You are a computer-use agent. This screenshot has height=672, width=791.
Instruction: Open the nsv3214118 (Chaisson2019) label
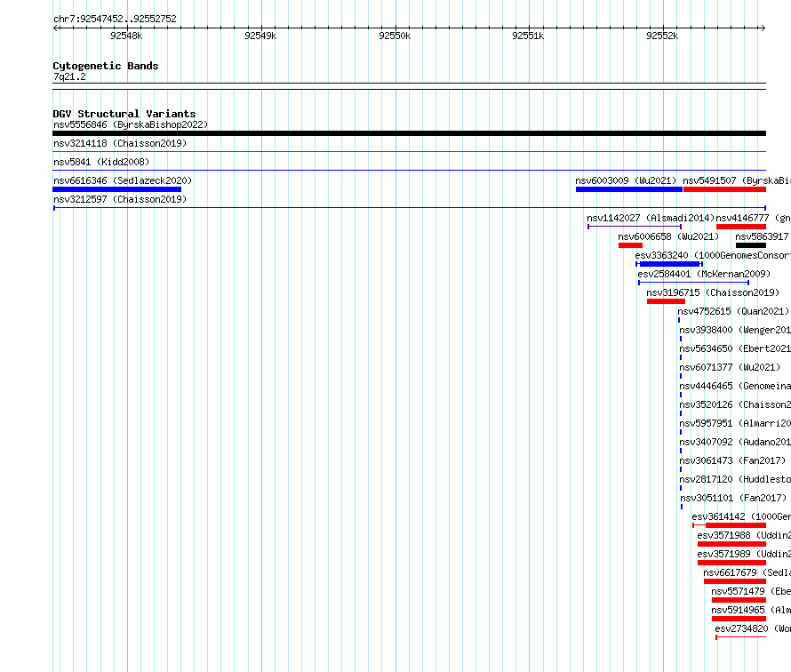120,143
